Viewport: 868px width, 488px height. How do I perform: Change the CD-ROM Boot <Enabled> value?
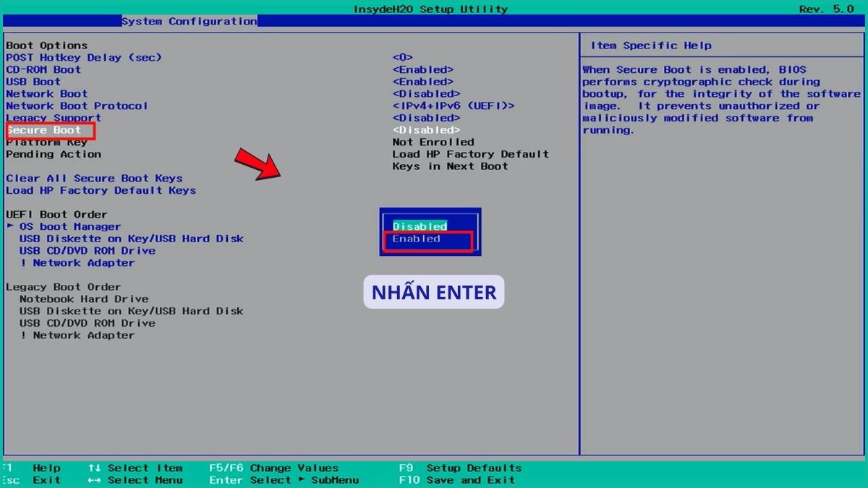(423, 70)
